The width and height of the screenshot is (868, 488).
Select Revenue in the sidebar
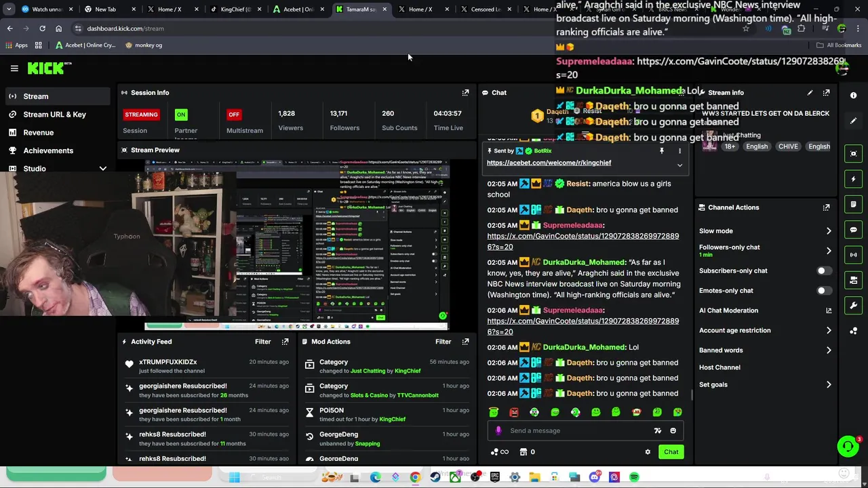(x=56, y=133)
